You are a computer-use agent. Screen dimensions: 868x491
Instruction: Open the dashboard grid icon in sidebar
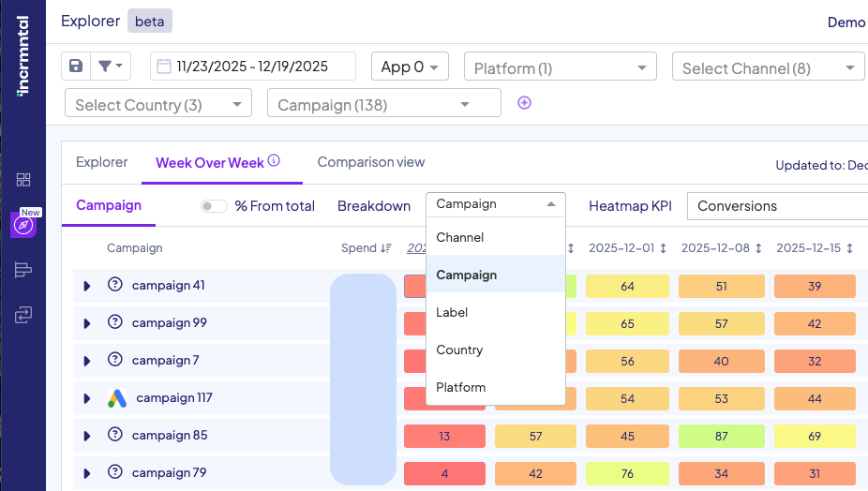pyautogui.click(x=23, y=180)
